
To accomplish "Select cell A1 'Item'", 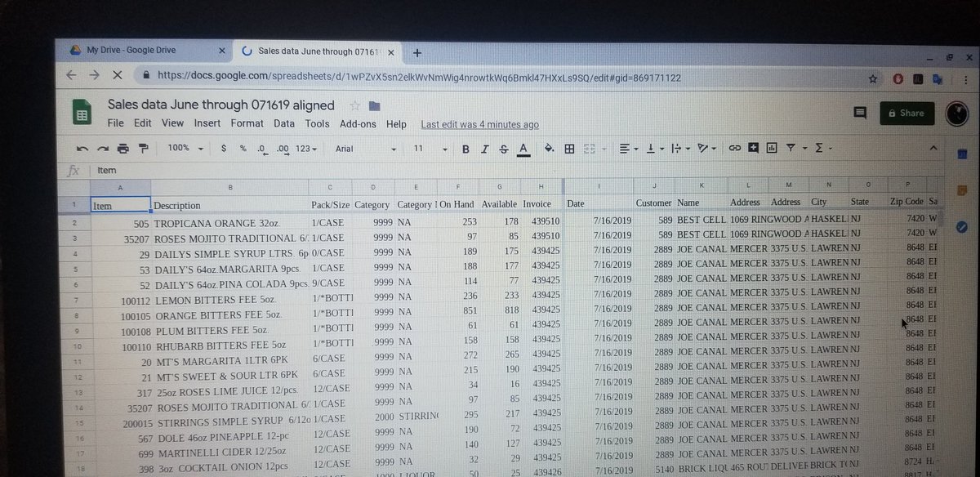I will pyautogui.click(x=121, y=205).
